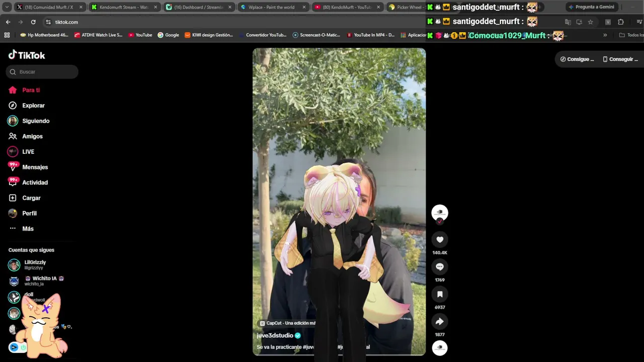Reload the tiktok.com page
Image resolution: width=644 pixels, height=362 pixels.
point(33,22)
